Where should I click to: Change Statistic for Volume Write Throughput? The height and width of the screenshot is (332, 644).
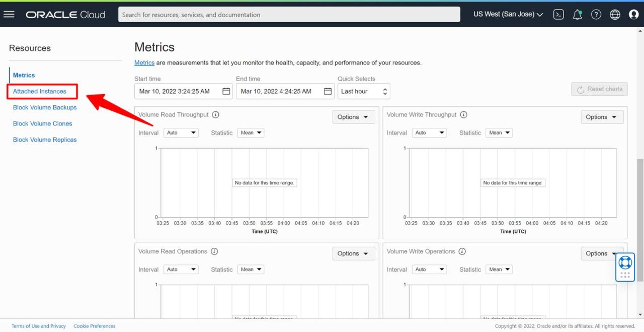(x=499, y=133)
